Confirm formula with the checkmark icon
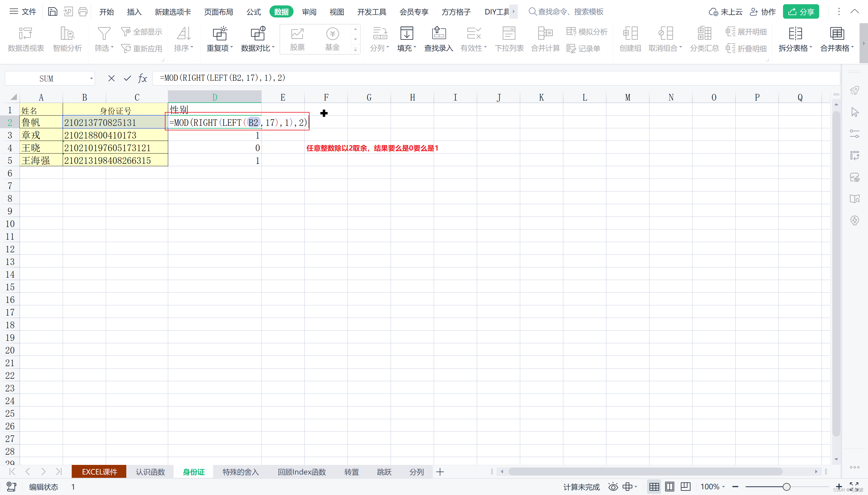 coord(127,79)
